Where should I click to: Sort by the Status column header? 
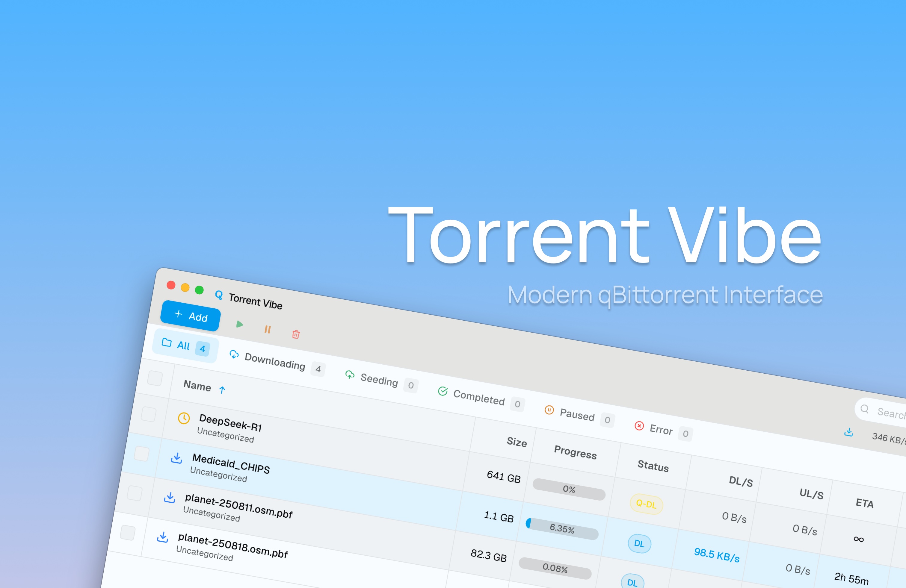click(653, 466)
